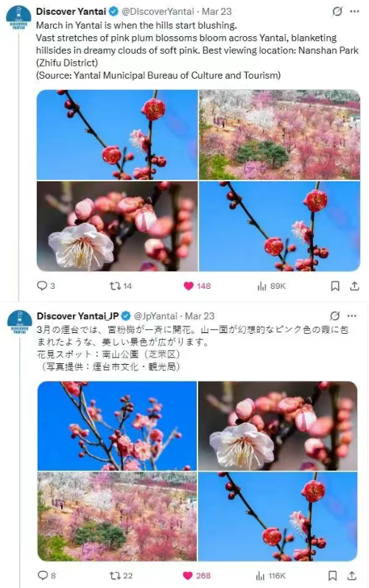
Task: Open the @DiscoverYantai profile handle
Action: tap(158, 12)
